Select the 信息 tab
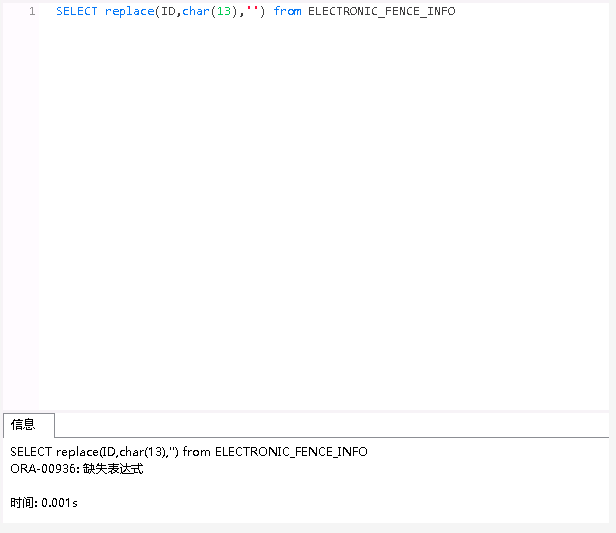The width and height of the screenshot is (616, 533). pyautogui.click(x=28, y=425)
